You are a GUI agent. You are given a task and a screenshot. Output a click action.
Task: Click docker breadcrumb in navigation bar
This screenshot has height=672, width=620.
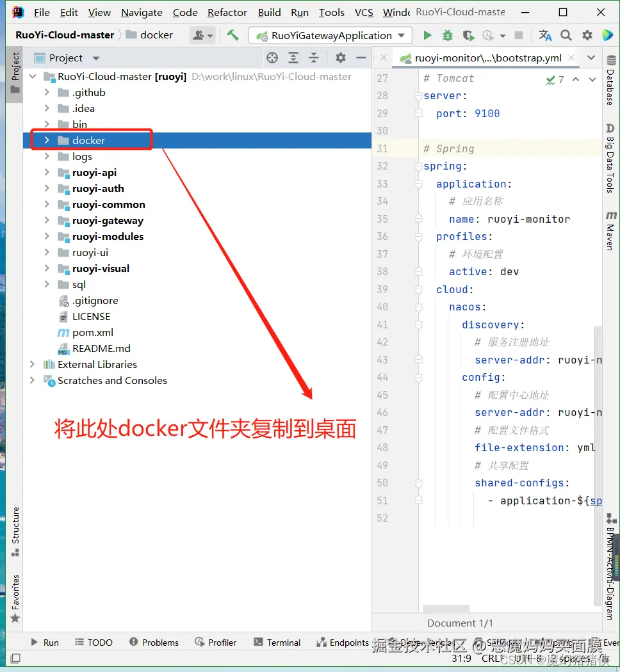150,35
